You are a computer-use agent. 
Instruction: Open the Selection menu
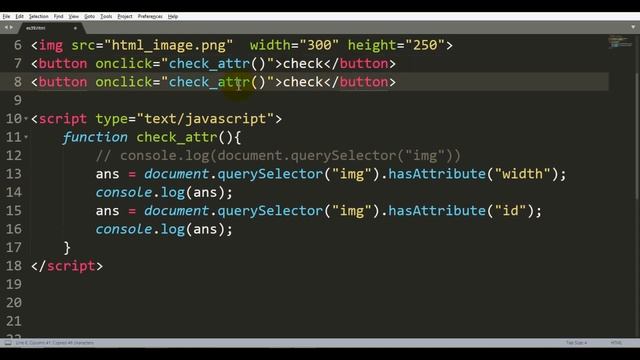[38, 16]
